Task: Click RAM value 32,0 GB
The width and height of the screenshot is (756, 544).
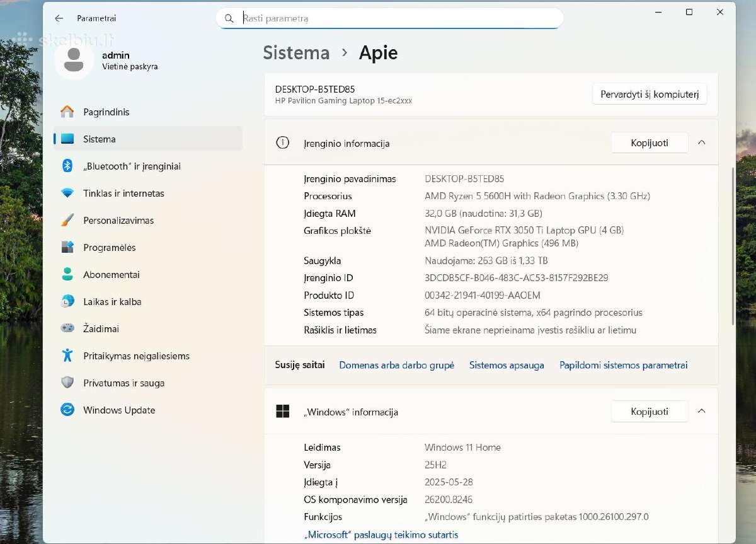Action: (483, 214)
